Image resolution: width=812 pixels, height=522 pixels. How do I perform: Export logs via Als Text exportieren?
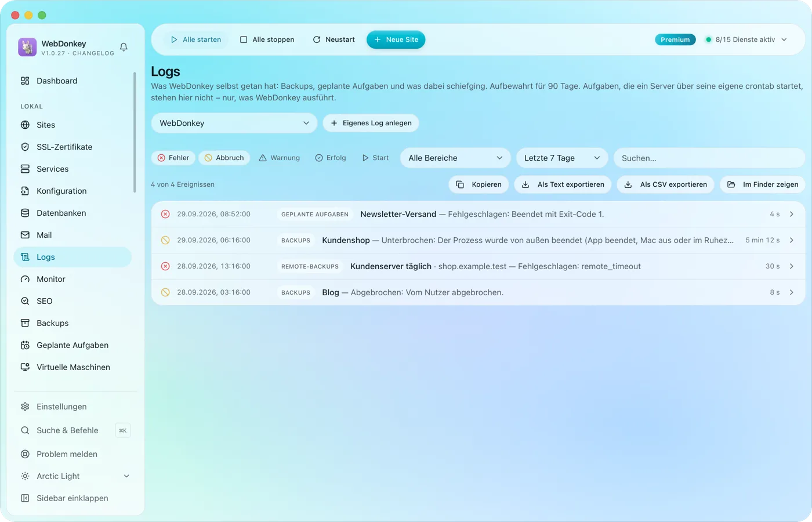(x=563, y=184)
